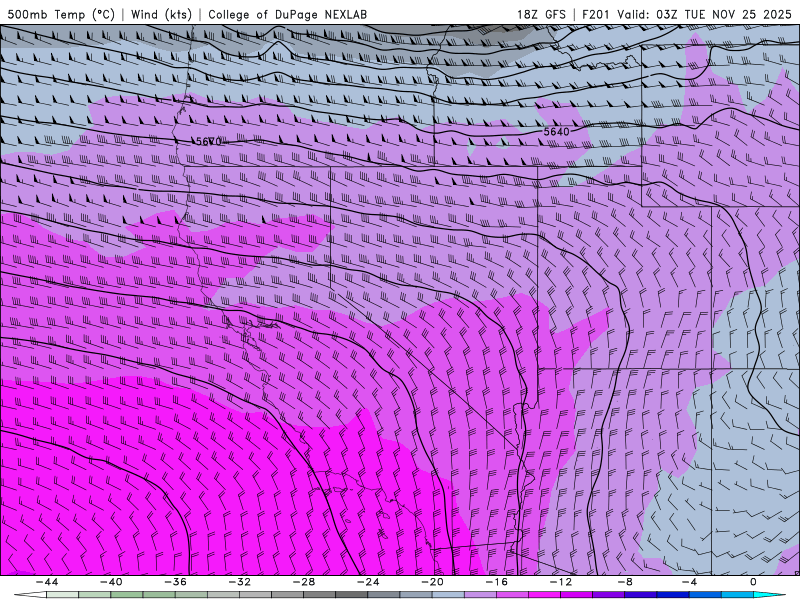Click the pale green swatch right of -44 tick
This screenshot has height=600, width=800.
pos(62,595)
